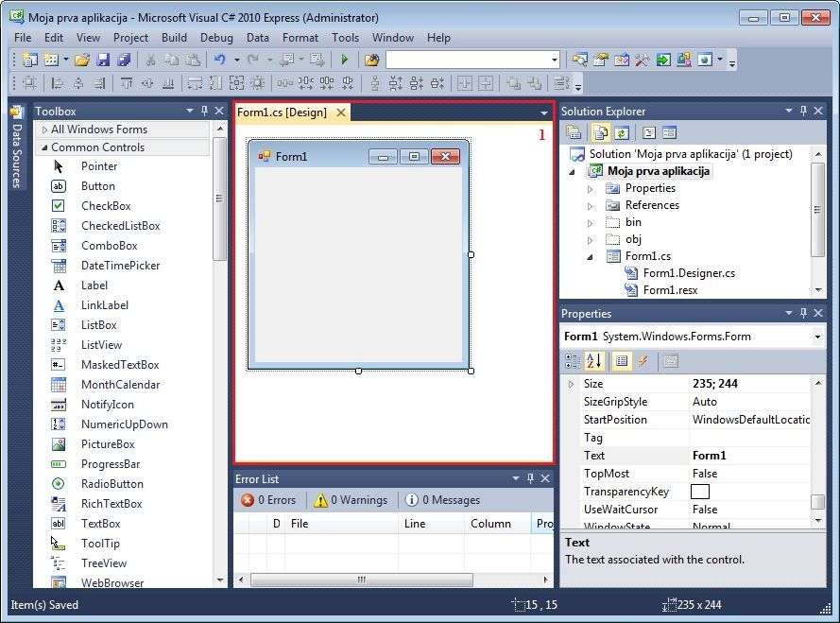Open the Object Browser toolbar icon
Viewport: 840px width, 623px height.
[622, 60]
